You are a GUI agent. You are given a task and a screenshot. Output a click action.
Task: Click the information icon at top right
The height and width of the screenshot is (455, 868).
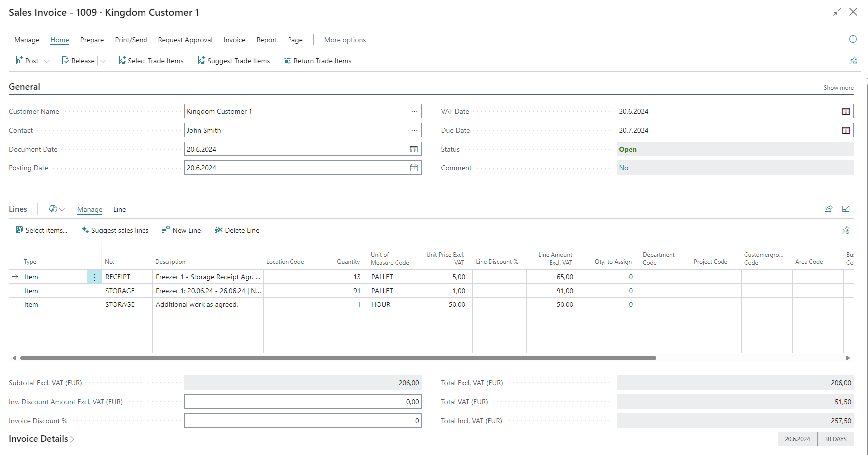point(853,39)
